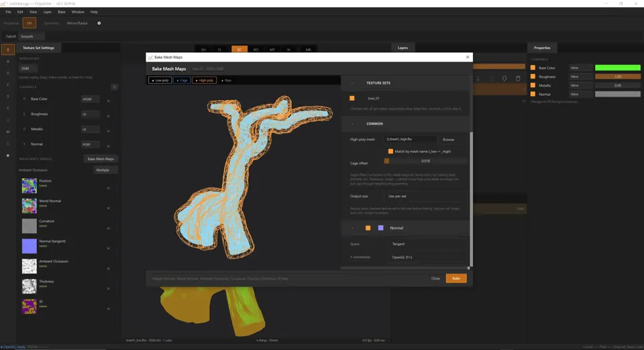
Task: Toggle the High-poly view in bake preview
Action: click(205, 80)
